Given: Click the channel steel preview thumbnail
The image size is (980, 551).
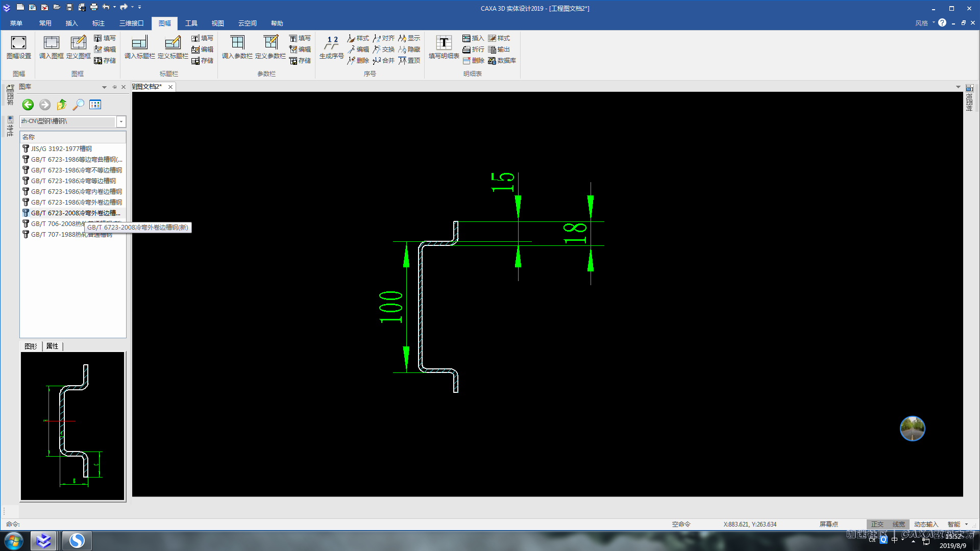Looking at the screenshot, I should click(x=72, y=425).
